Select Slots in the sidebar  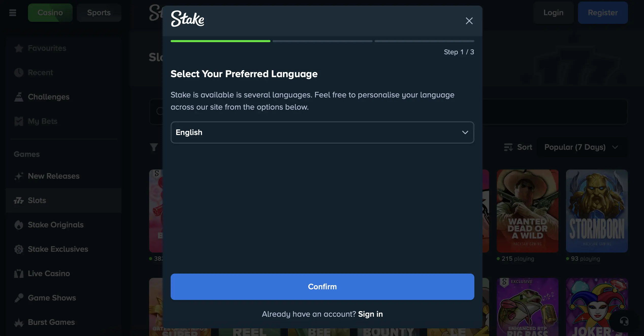pos(37,200)
